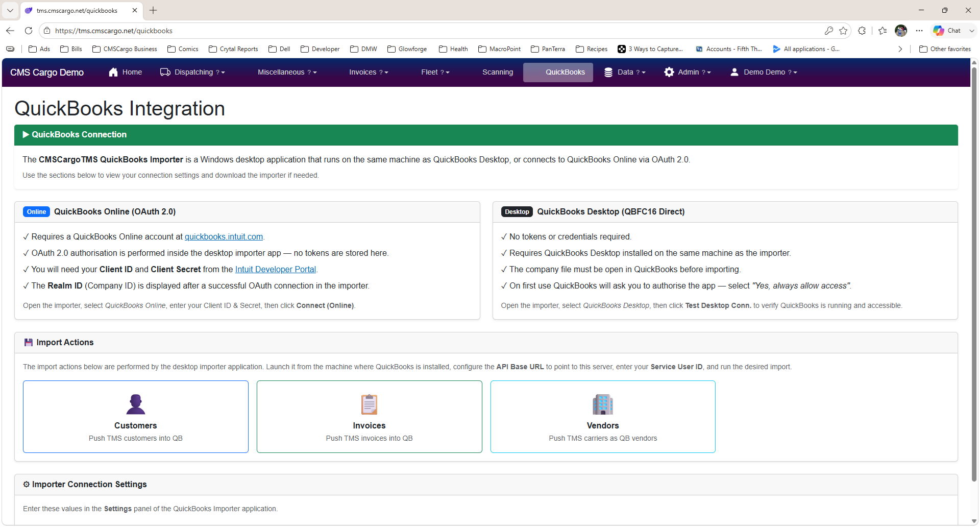
Task: Open the MacroPoint bookmarks folder
Action: point(500,49)
